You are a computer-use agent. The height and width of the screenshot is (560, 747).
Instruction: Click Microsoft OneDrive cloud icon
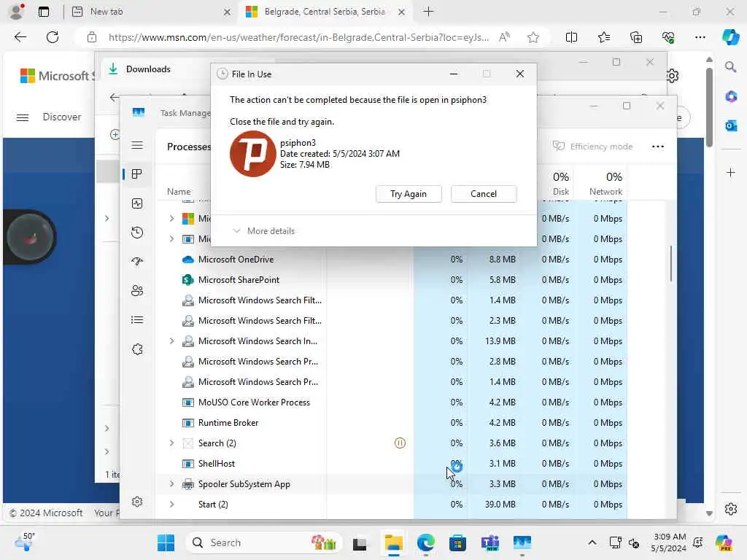coord(188,260)
